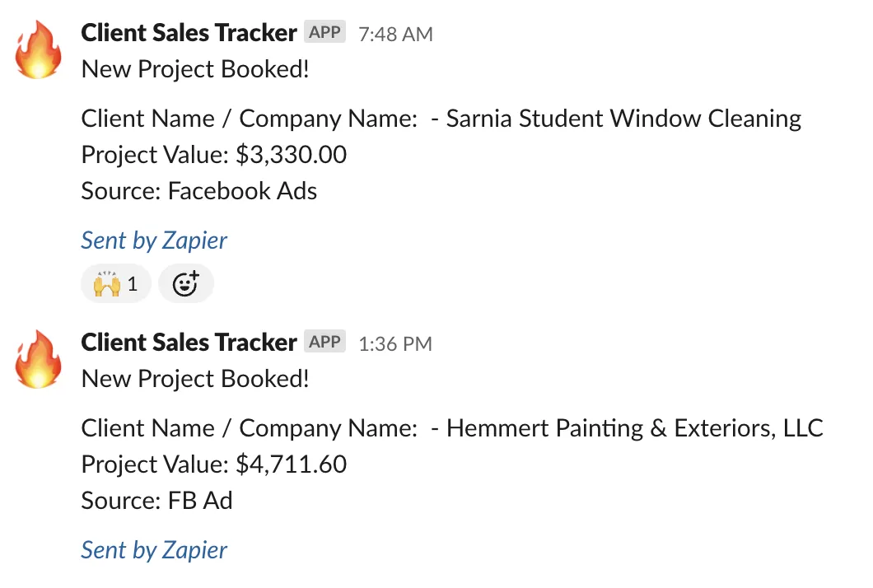Click the Project Value $4,711.60 line
The width and height of the screenshot is (873, 588).
pyautogui.click(x=214, y=464)
